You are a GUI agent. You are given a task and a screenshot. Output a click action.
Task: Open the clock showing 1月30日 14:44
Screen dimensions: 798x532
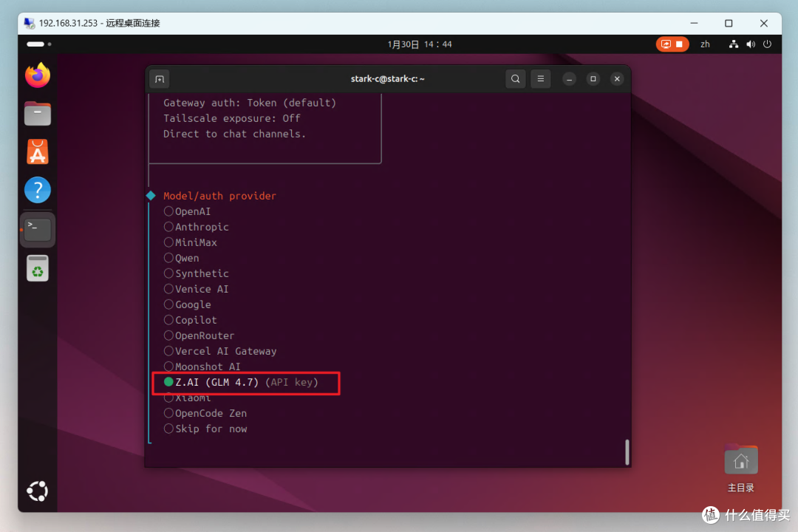click(x=420, y=44)
